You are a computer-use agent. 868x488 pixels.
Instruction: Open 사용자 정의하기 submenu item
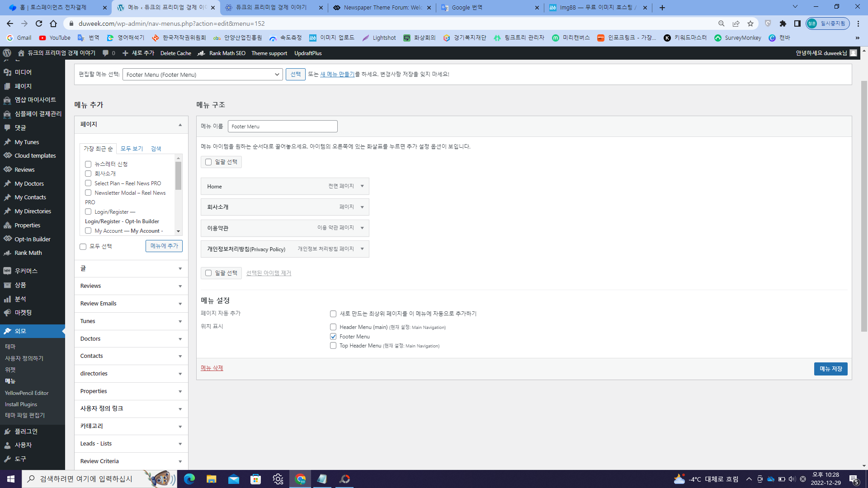(x=24, y=358)
